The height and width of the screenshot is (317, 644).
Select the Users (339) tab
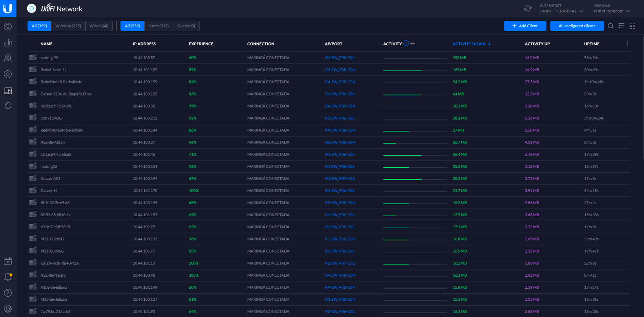click(158, 26)
